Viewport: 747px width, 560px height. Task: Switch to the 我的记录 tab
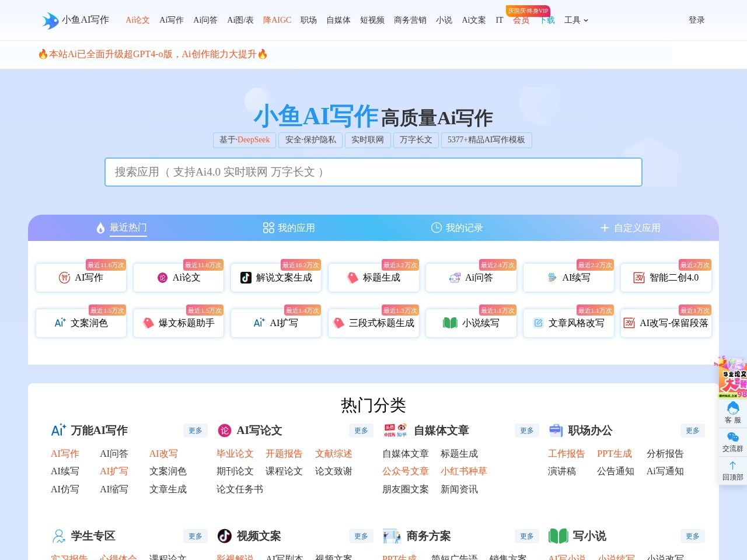pyautogui.click(x=457, y=228)
